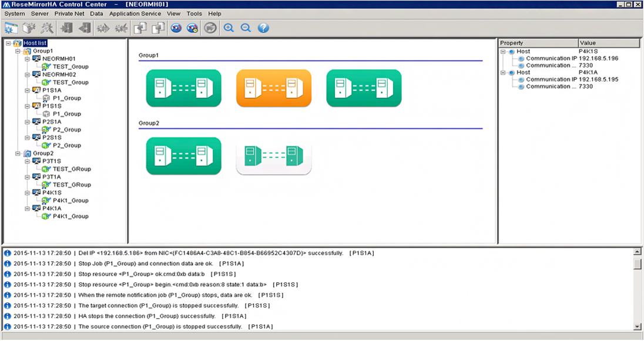Image resolution: width=644 pixels, height=341 pixels.
Task: Click the log panel scroll up arrow
Action: 638,252
